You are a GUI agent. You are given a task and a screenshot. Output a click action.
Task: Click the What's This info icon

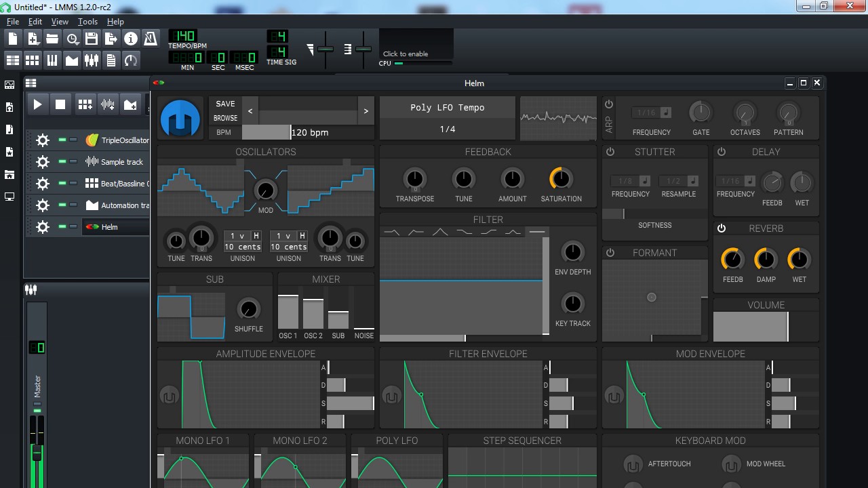(x=131, y=39)
